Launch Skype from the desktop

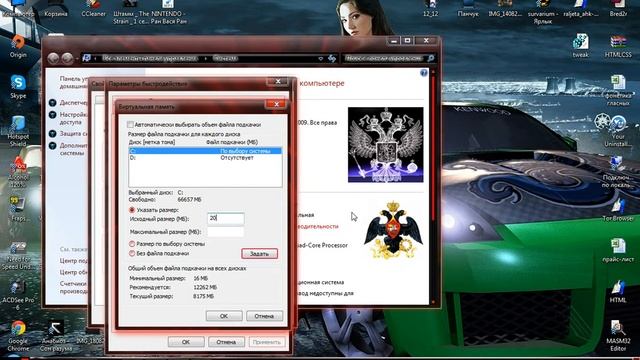[x=18, y=87]
